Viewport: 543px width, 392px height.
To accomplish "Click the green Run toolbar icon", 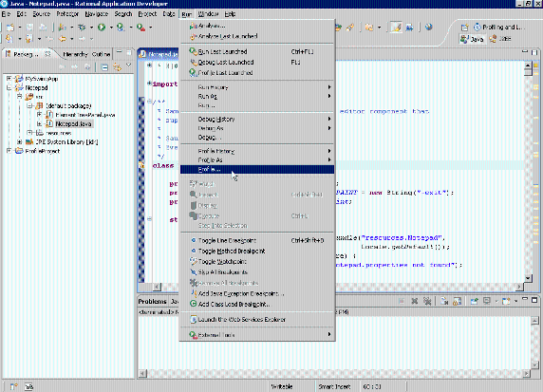I will coord(102,27).
